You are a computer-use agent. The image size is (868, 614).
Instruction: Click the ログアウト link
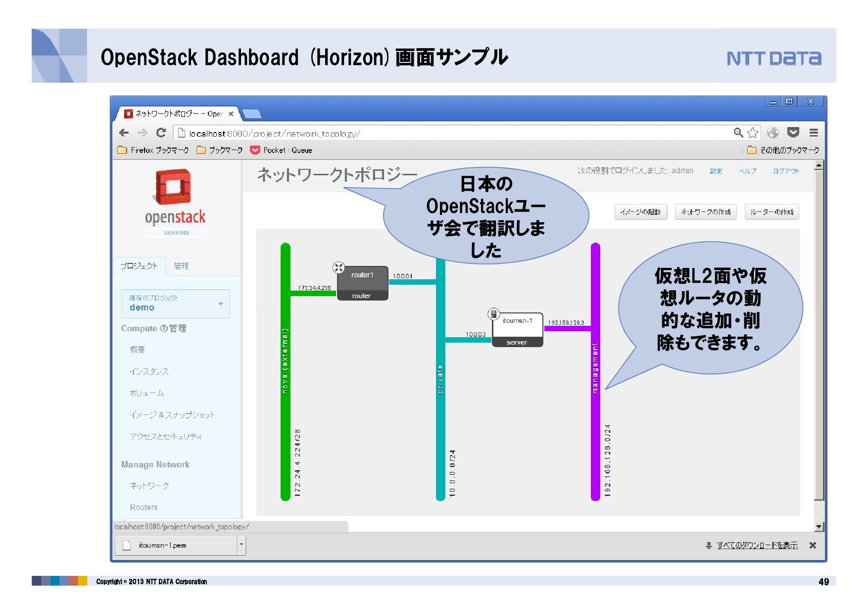786,171
